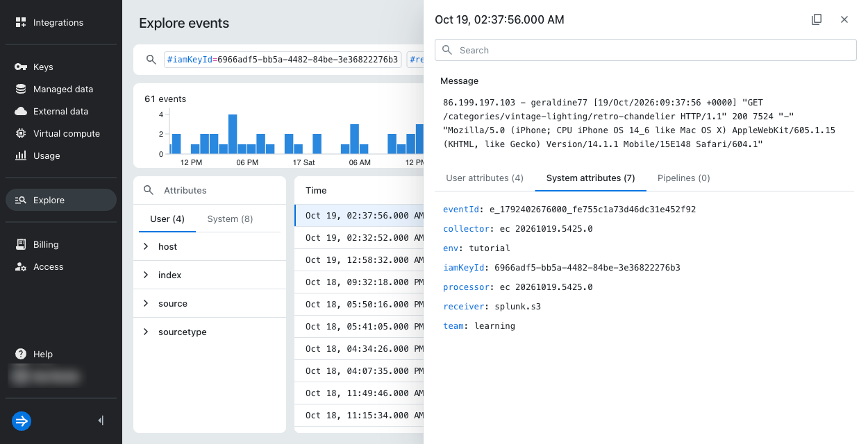Copy event details with the copy icon
The image size is (868, 444).
pos(817,19)
